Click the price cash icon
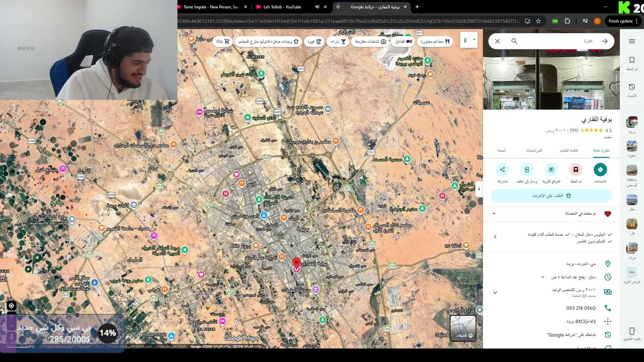The image size is (644, 362). pos(608,292)
